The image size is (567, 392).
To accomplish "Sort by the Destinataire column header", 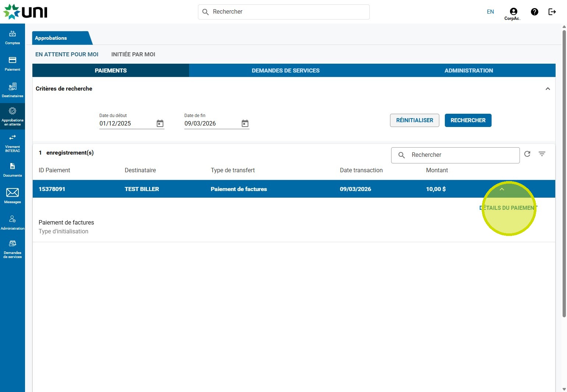I will pos(140,170).
